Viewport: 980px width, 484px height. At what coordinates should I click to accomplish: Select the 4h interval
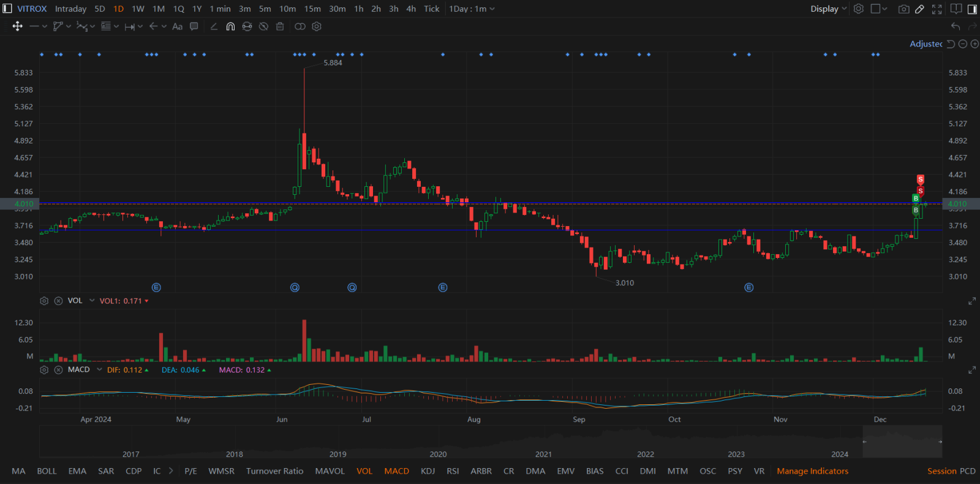pyautogui.click(x=411, y=9)
